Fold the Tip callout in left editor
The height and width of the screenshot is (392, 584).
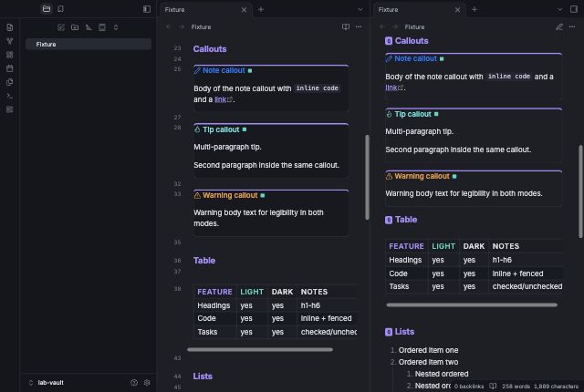[245, 129]
